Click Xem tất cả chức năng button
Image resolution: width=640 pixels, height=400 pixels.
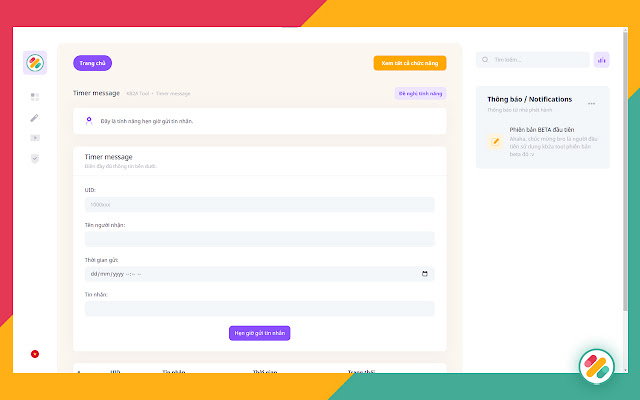tap(410, 63)
